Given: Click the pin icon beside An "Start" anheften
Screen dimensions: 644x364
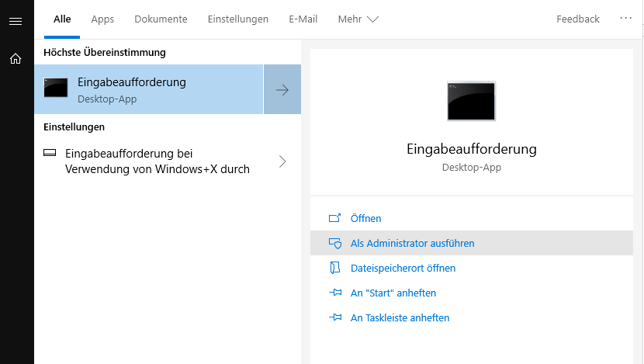Looking at the screenshot, I should 335,293.
